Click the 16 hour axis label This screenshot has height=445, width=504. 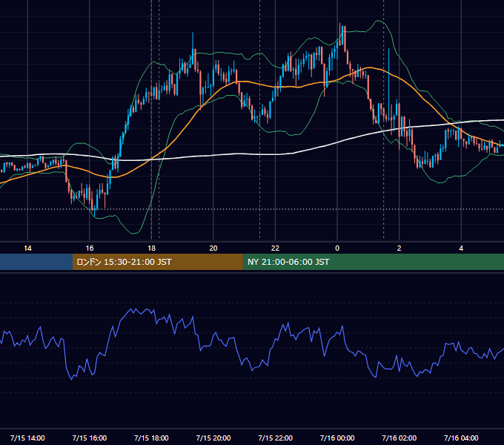(x=90, y=248)
